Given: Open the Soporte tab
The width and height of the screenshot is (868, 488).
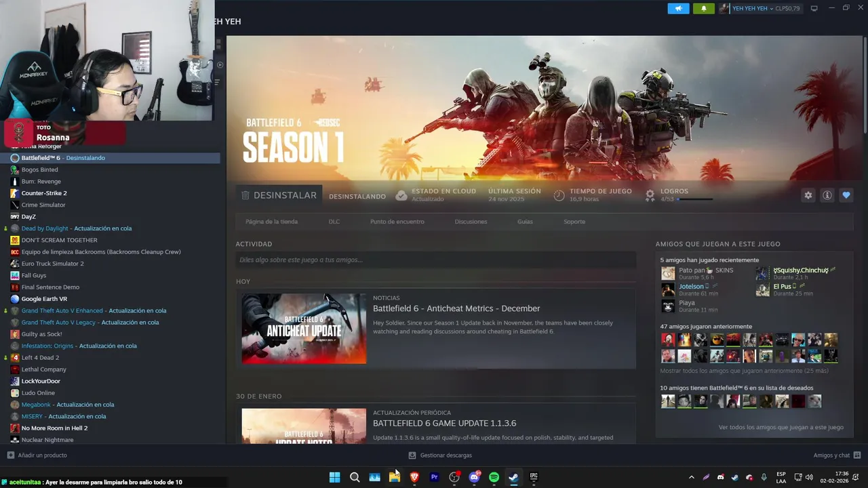Looking at the screenshot, I should [574, 222].
